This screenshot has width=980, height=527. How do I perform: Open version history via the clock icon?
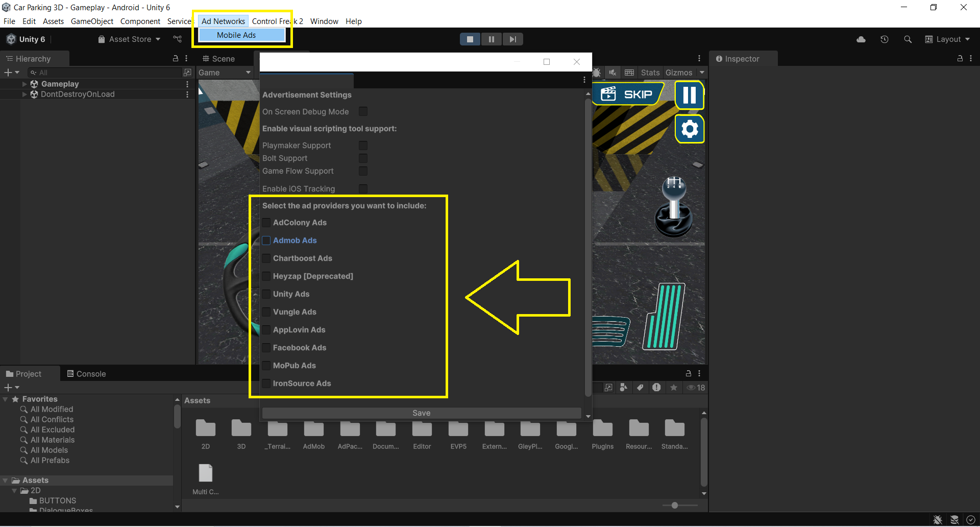pos(885,39)
